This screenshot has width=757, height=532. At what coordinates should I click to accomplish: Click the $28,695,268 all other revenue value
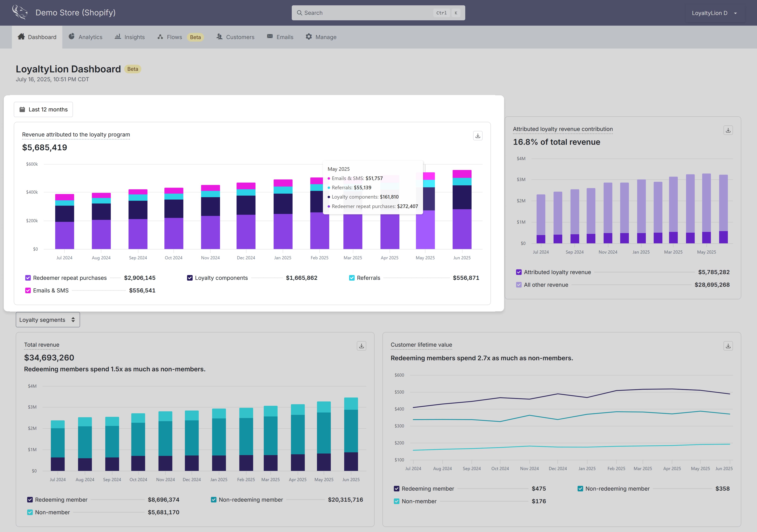712,285
